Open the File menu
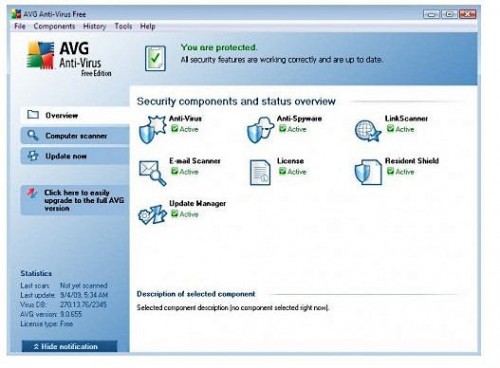Screen dimensions: 500x368 [20, 26]
